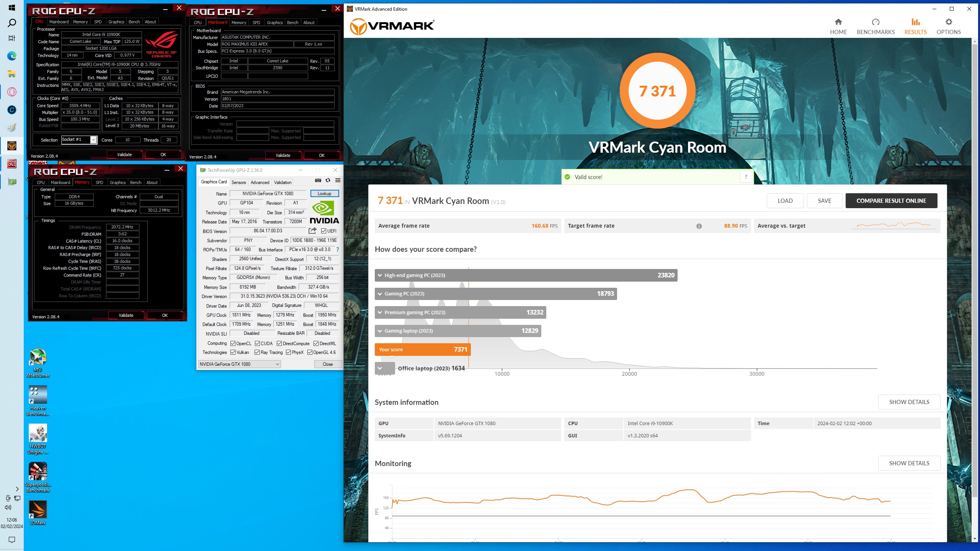Open Bench tab in top-left CPU-Z window
Viewport: 980px width, 551px height.
134,22
